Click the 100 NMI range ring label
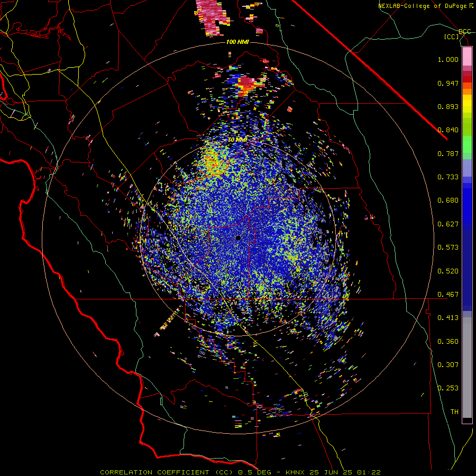Viewport: 476px width, 476px height. [237, 42]
